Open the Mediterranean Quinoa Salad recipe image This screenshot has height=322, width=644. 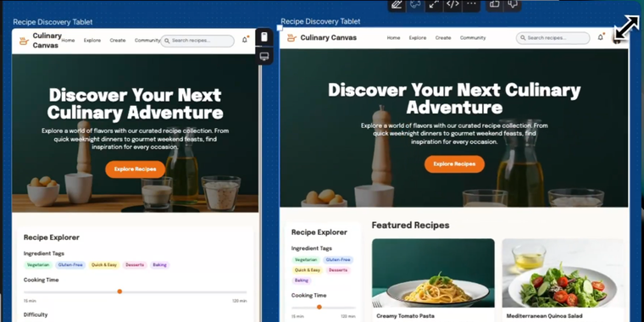(563, 273)
